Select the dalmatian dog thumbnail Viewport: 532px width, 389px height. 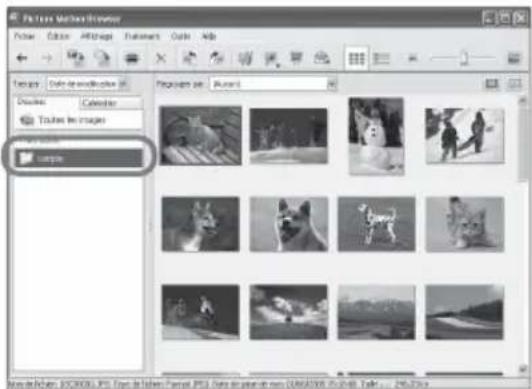point(376,224)
